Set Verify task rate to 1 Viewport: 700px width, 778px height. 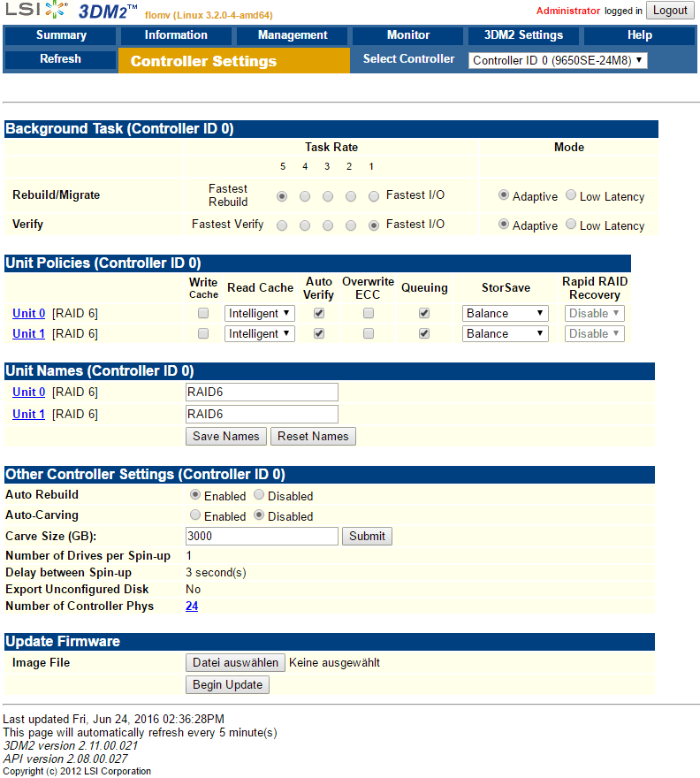point(374,225)
